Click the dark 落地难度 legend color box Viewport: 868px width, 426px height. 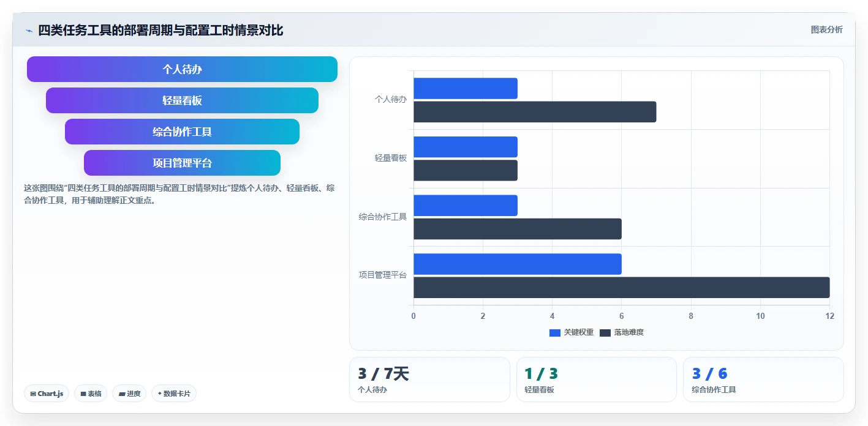pyautogui.click(x=605, y=332)
